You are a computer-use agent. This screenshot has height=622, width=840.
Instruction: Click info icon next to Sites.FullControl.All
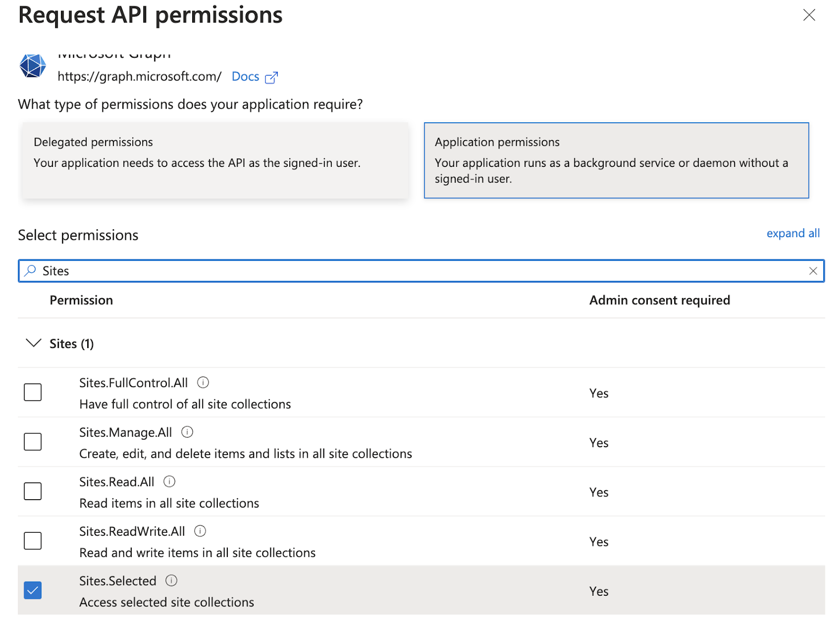[203, 383]
